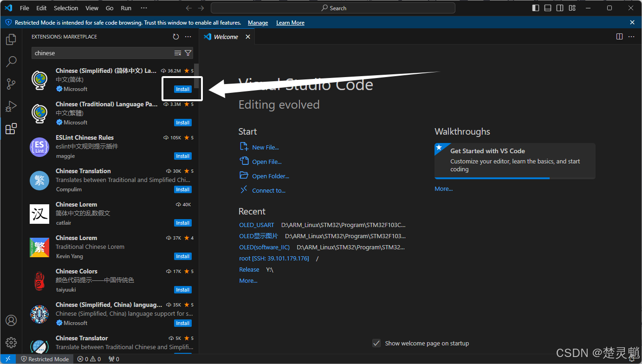642x364 pixels.
Task: Open the Search view in activity bar
Action: 11,62
